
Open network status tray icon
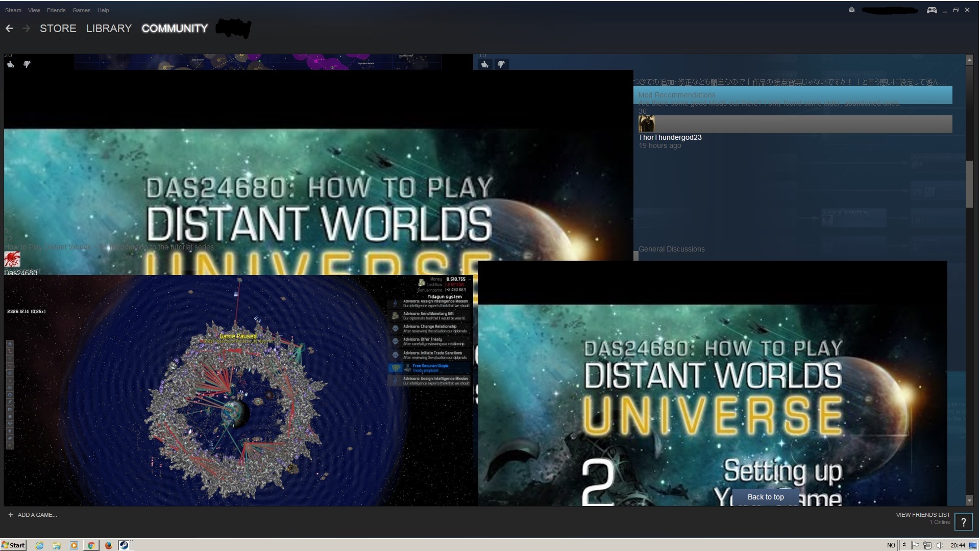[x=927, y=545]
